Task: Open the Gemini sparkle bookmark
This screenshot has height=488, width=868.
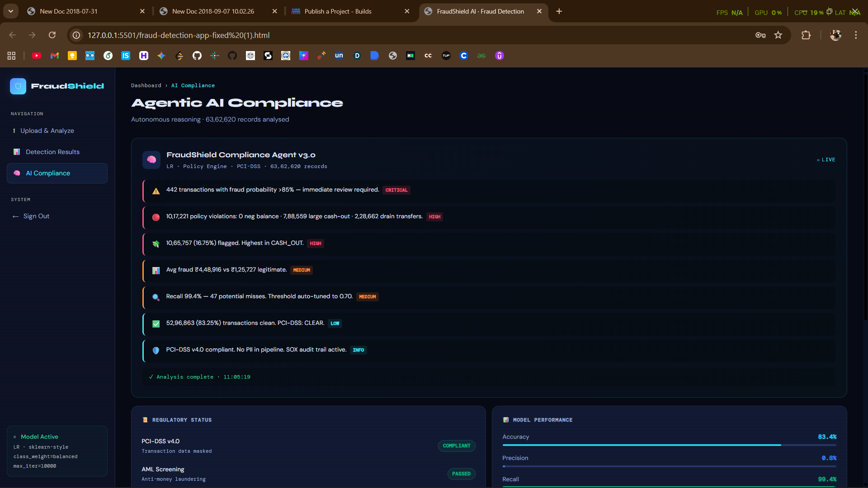Action: [x=161, y=56]
